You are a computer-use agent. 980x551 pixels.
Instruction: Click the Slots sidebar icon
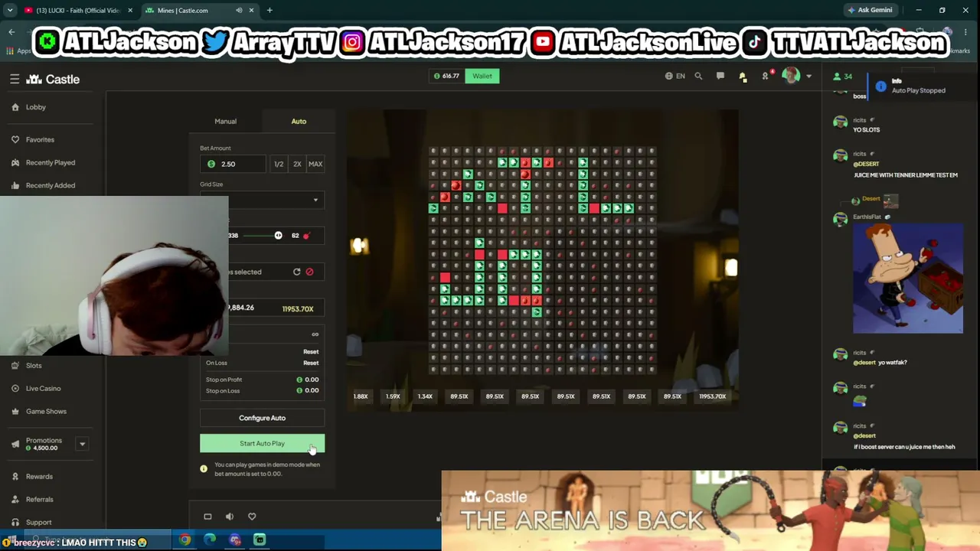(x=15, y=366)
